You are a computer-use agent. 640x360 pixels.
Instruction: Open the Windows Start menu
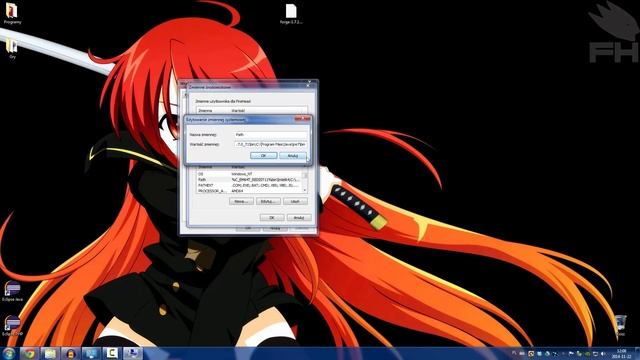(9, 353)
